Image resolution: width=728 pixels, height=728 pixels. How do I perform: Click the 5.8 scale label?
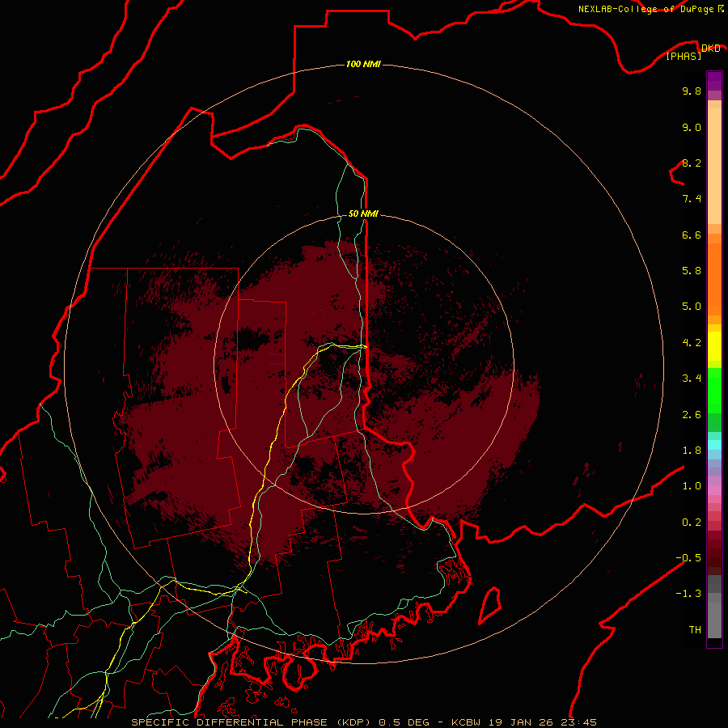coord(692,271)
